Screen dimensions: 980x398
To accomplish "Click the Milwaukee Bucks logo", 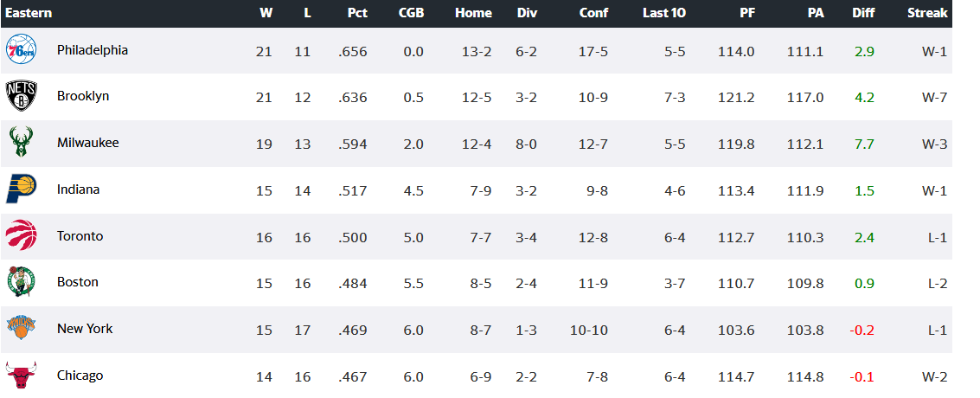I will [x=21, y=143].
